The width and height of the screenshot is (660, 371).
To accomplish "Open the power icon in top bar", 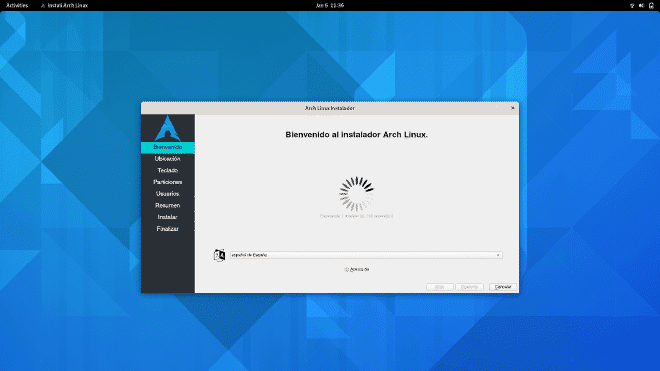I will click(x=651, y=5).
